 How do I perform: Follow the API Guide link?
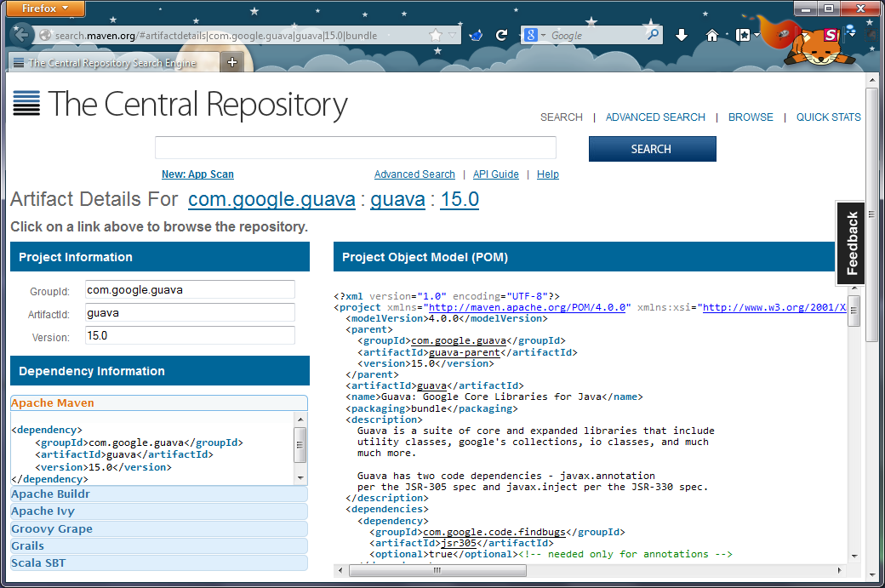(x=495, y=174)
